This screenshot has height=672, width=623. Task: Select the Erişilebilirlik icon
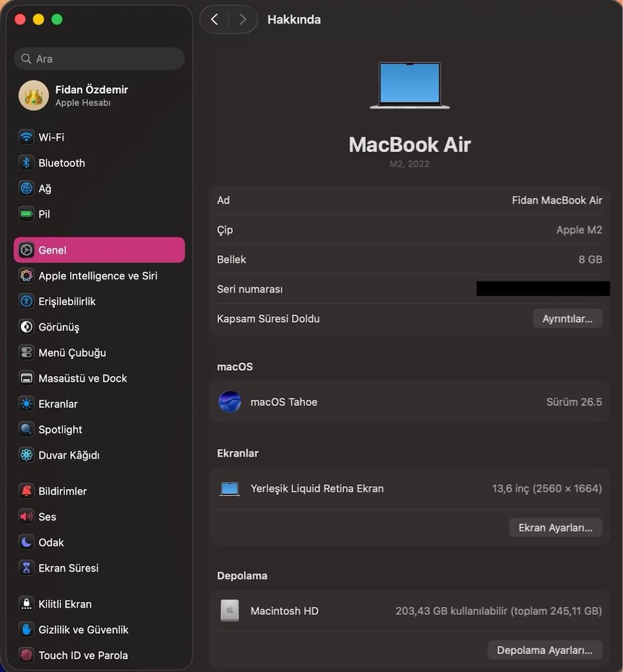point(26,301)
